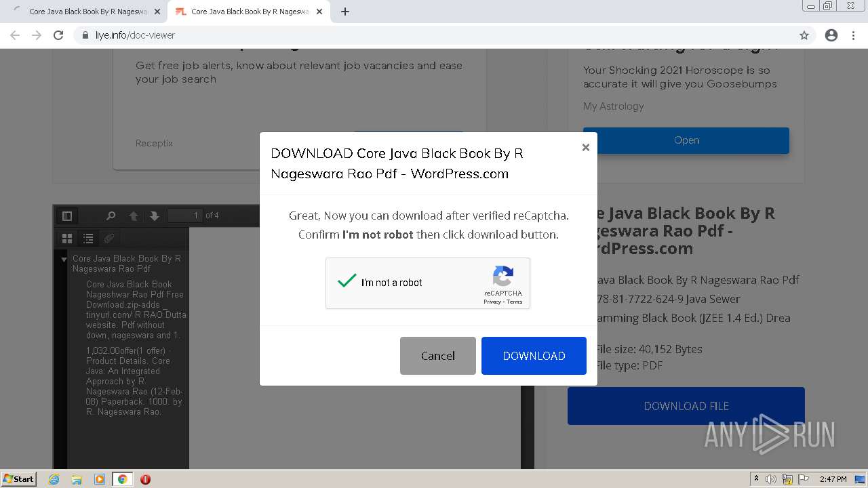Collapse the Core Java Black Book outline node
868x488 pixels.
pos(64,259)
